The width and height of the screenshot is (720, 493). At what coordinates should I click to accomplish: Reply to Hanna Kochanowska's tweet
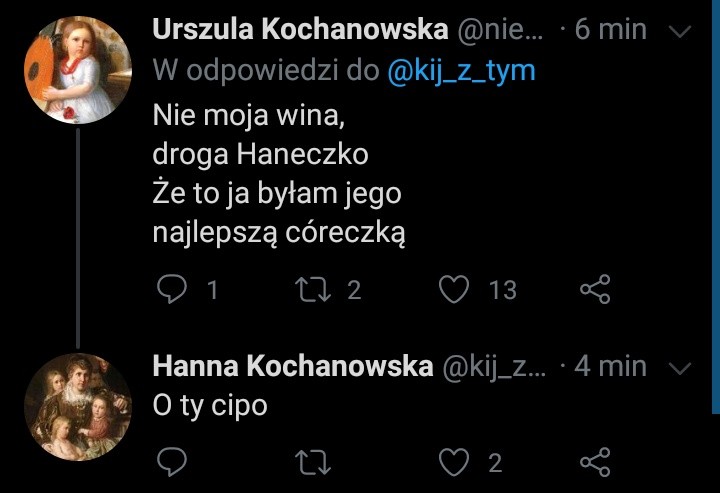point(173,462)
